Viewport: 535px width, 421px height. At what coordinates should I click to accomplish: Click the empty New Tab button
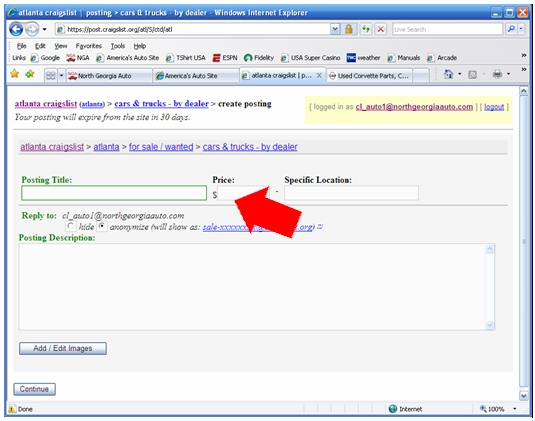pyautogui.click(x=421, y=76)
